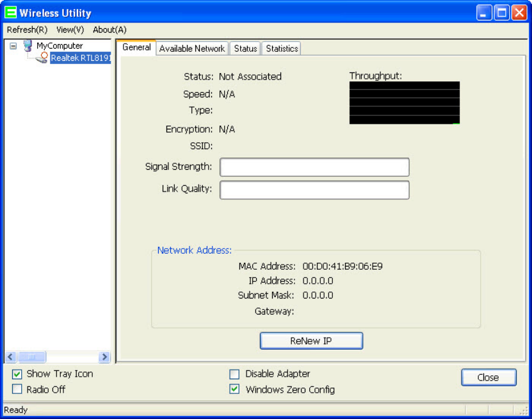This screenshot has width=532, height=419.
Task: Switch to the Statistics tab
Action: coord(282,49)
